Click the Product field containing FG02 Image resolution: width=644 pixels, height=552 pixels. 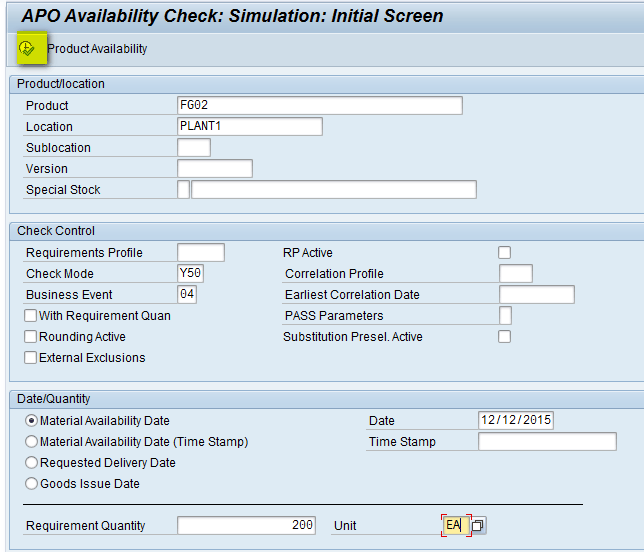320,106
